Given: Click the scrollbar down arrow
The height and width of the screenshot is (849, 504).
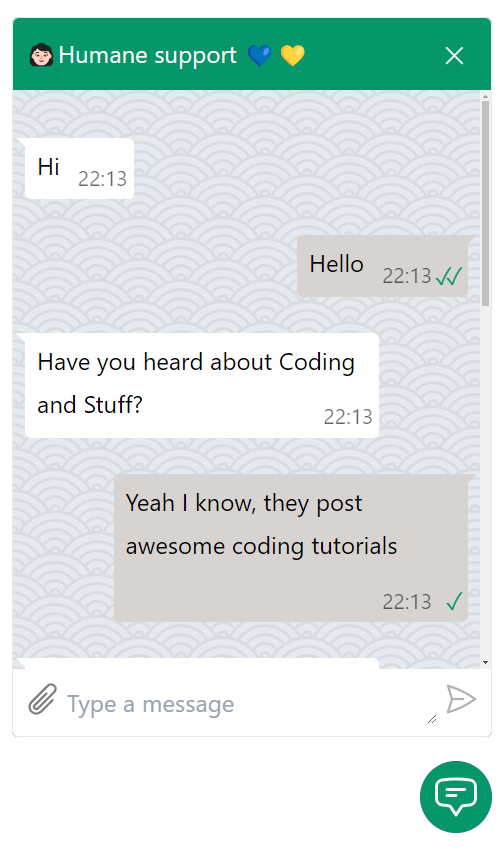Looking at the screenshot, I should (x=486, y=662).
